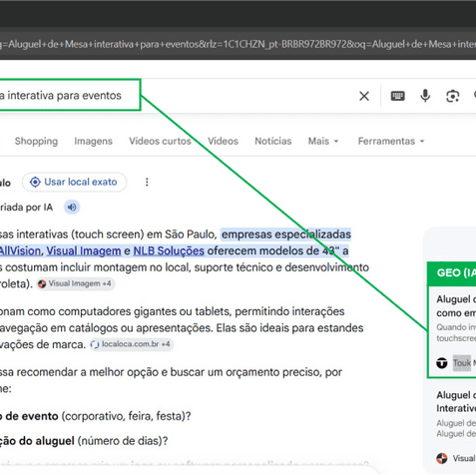Open the Visual Imagem +4 source chip
The height and width of the screenshot is (475, 476).
pos(75,283)
